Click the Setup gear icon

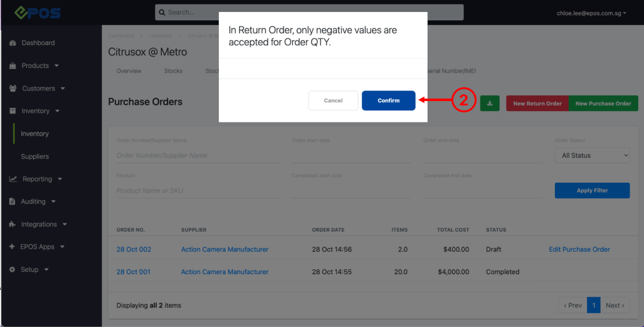13,269
